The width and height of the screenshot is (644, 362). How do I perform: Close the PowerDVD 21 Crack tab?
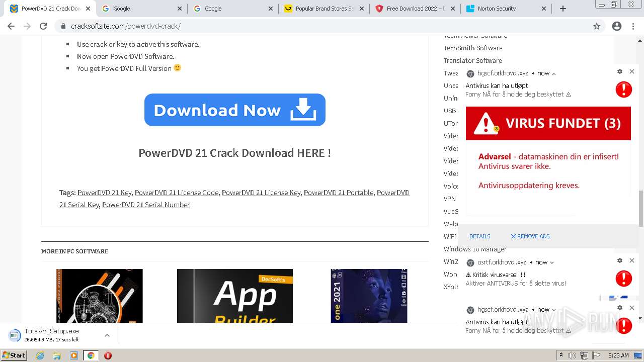coord(88,9)
